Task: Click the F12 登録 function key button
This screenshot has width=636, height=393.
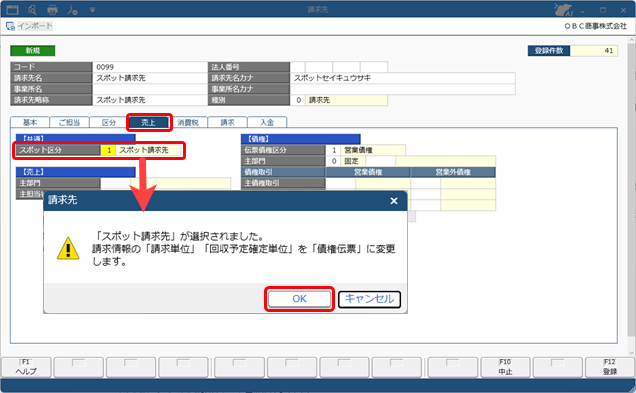Action: click(610, 367)
